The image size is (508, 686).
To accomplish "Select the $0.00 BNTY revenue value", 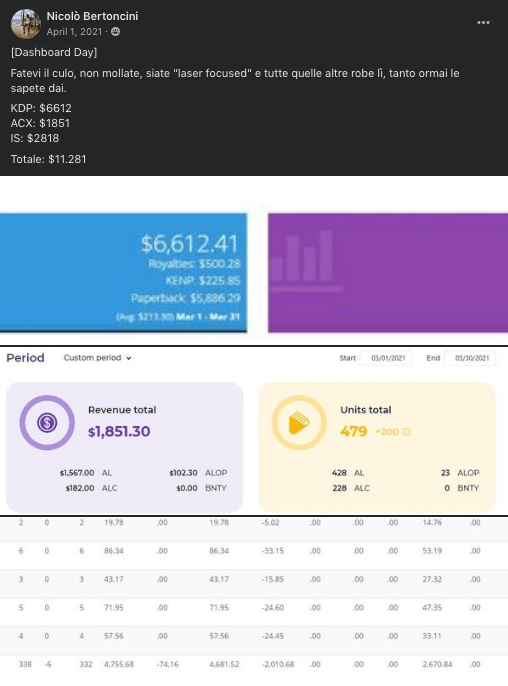I will pos(187,488).
